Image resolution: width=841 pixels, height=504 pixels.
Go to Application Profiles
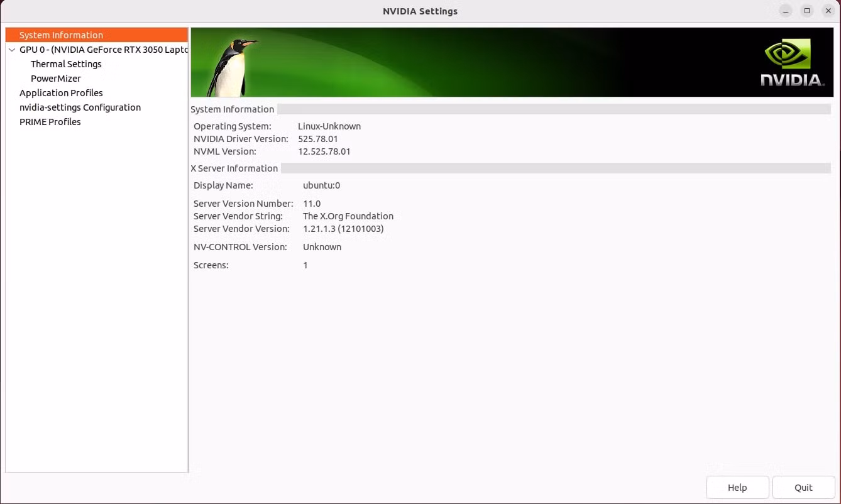pos(61,93)
